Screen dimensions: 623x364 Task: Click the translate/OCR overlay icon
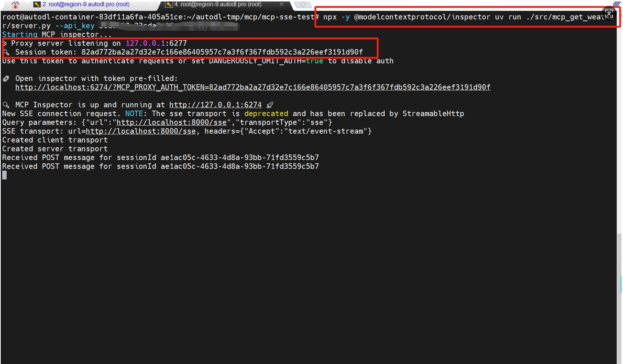tap(609, 14)
